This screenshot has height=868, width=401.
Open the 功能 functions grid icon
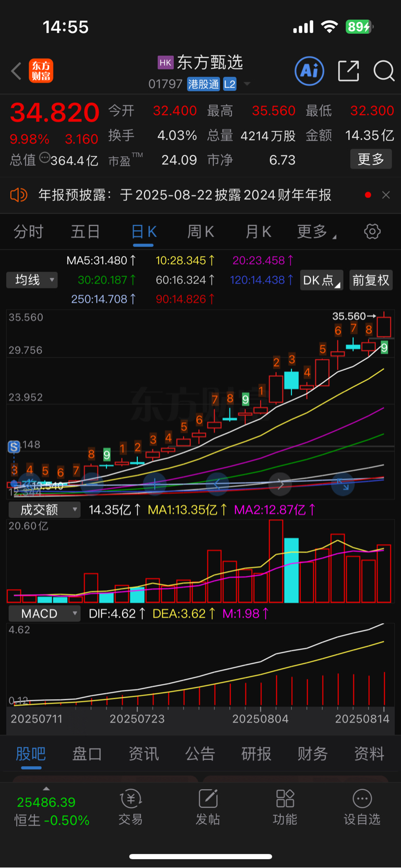pyautogui.click(x=285, y=807)
